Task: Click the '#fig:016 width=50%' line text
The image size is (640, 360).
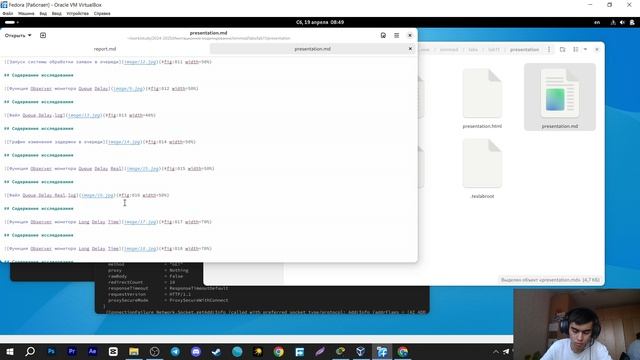Action: point(144,196)
